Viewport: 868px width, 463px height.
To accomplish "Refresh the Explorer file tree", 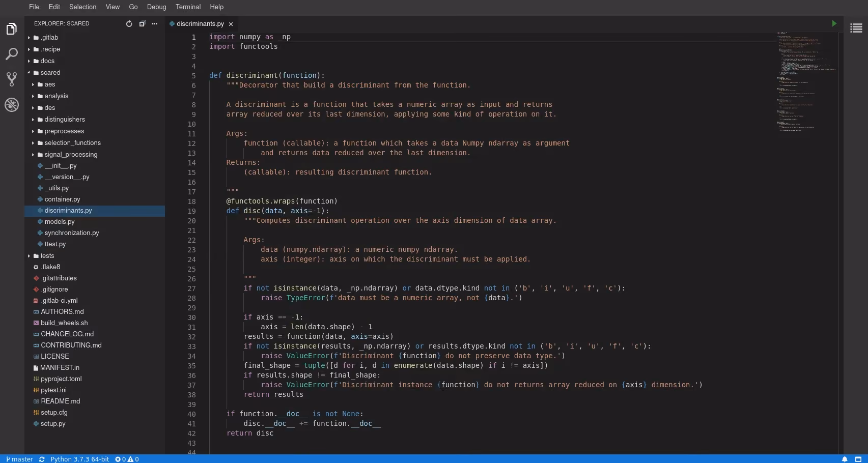I will [x=129, y=23].
